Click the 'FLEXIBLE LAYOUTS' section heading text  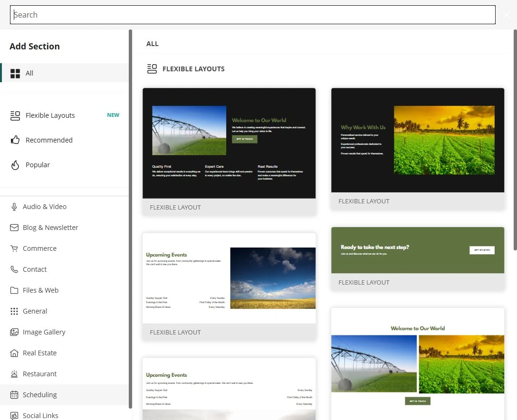tap(193, 69)
